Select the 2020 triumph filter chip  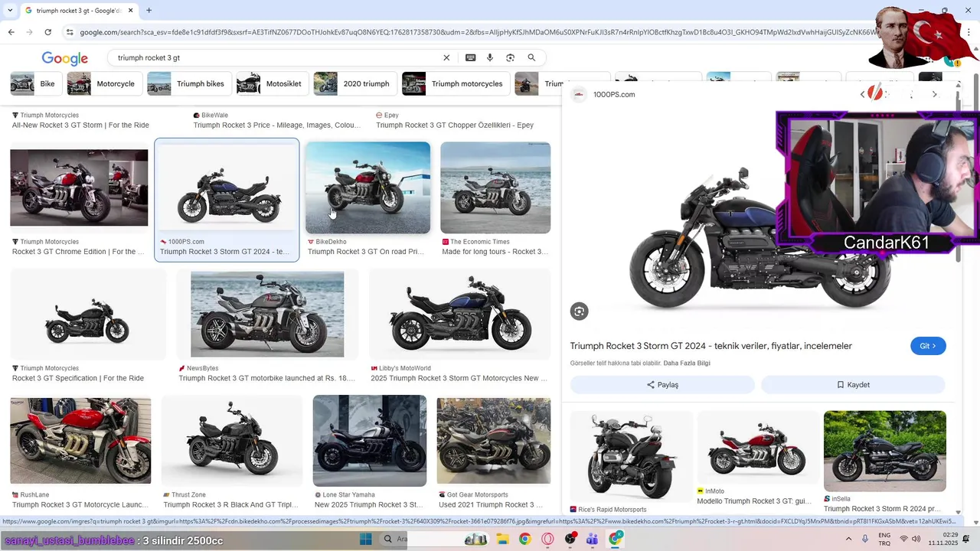[x=354, y=83]
